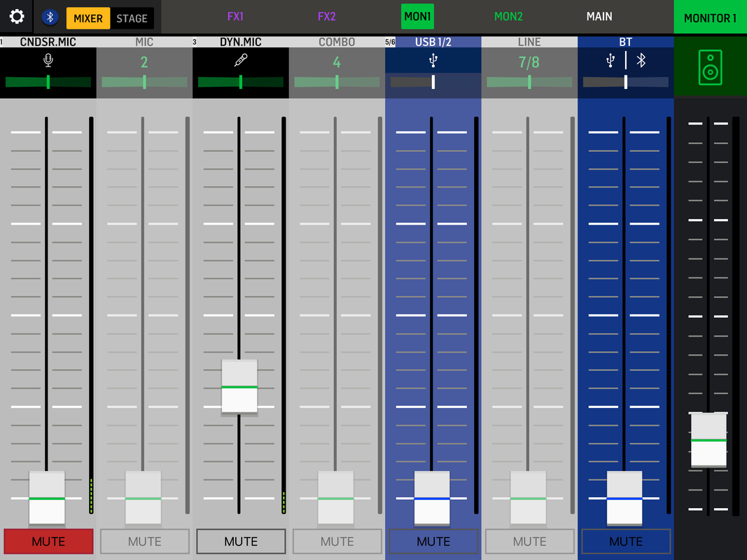Tap the channel 4 number icon

pos(337,62)
